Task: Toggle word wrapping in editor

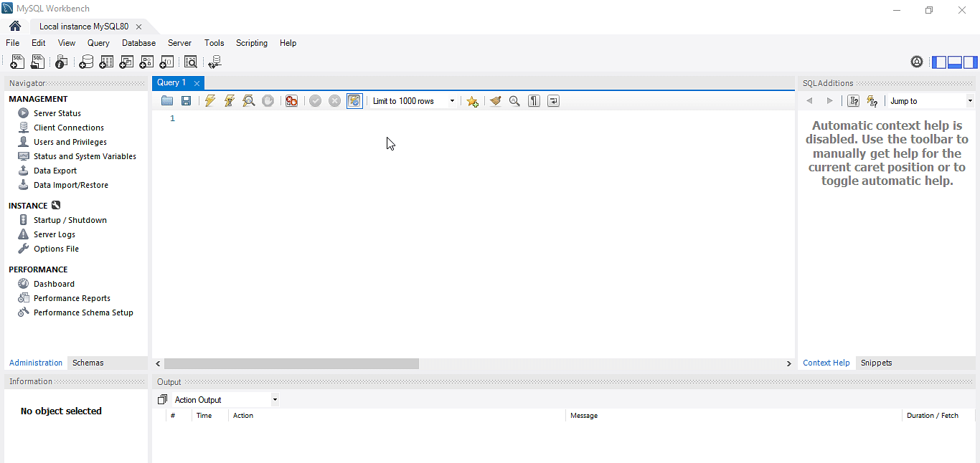Action: click(553, 101)
